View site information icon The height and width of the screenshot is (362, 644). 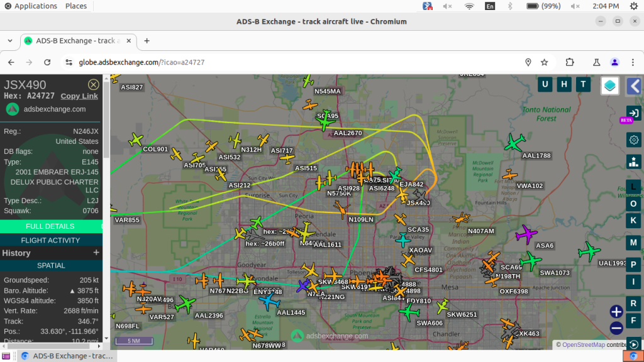(69, 62)
